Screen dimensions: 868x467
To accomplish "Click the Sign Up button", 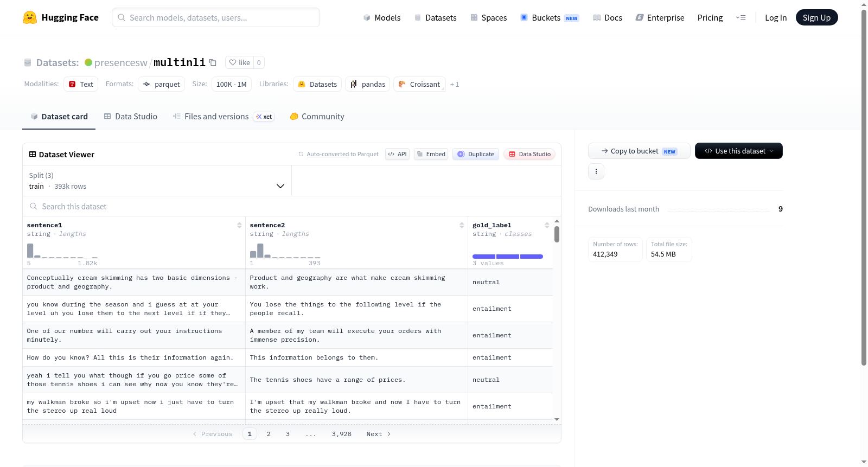I will pyautogui.click(x=816, y=17).
